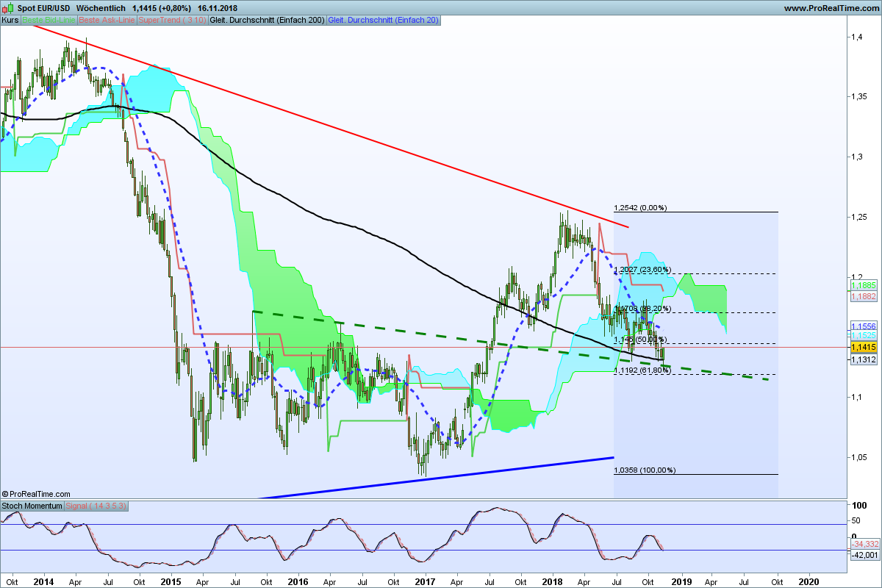882x588 pixels.
Task: Click the Wöchentlich timeframe label
Action: (x=101, y=8)
